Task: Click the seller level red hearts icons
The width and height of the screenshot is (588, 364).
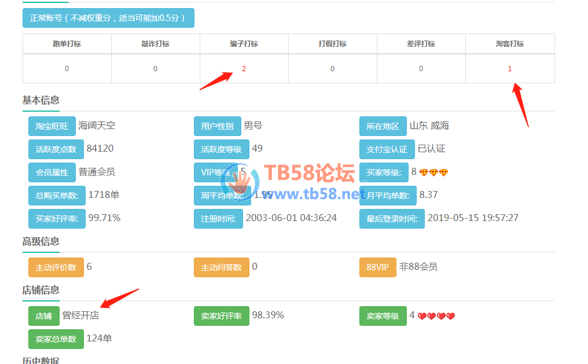Action: 436,316
